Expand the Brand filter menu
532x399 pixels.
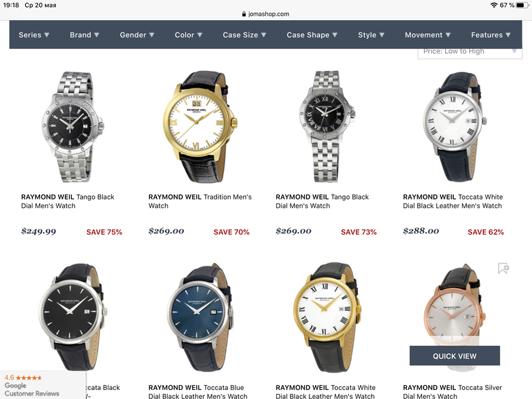pos(84,35)
